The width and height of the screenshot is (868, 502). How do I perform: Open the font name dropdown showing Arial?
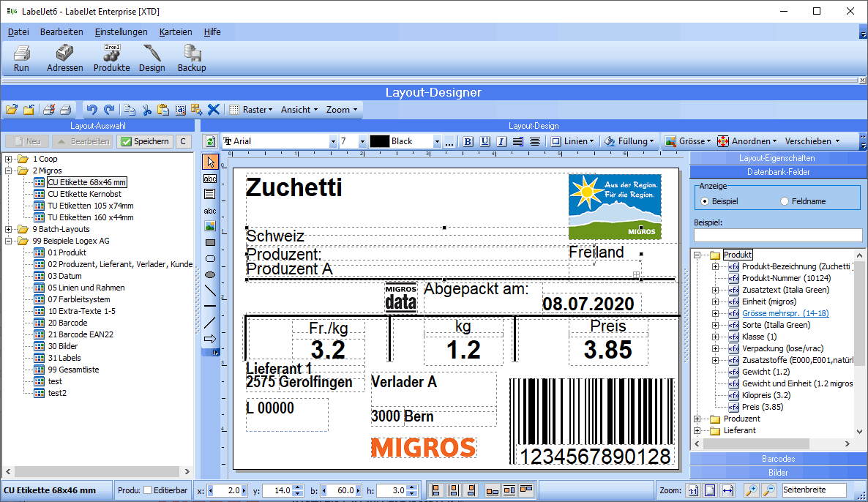(x=333, y=142)
